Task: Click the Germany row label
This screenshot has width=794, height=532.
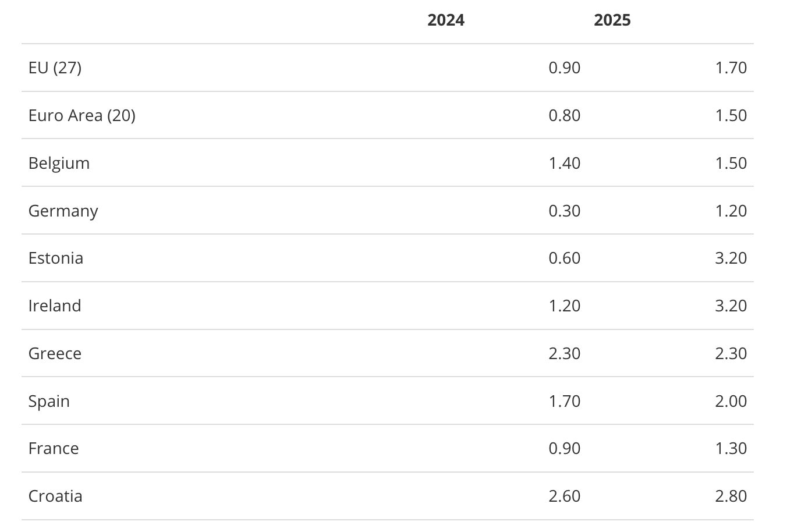Action: [63, 211]
